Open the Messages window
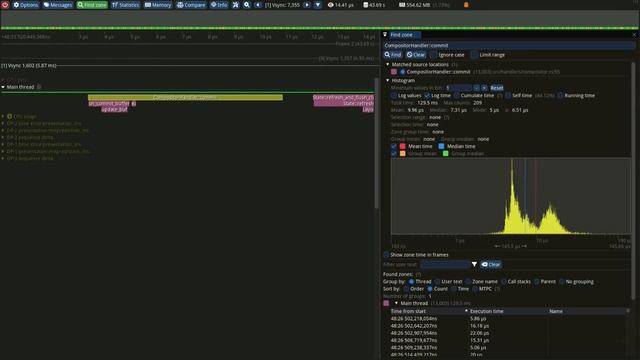The height and width of the screenshot is (360, 640). click(x=58, y=5)
